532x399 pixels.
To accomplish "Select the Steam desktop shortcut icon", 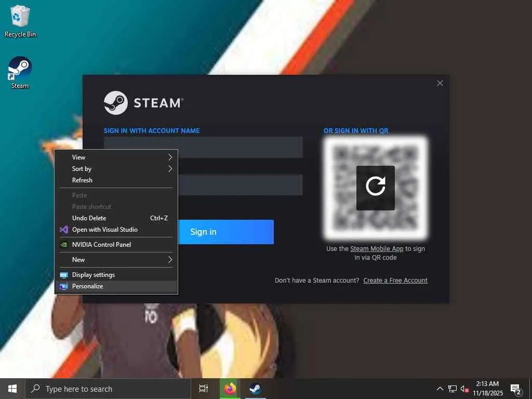I will click(20, 73).
